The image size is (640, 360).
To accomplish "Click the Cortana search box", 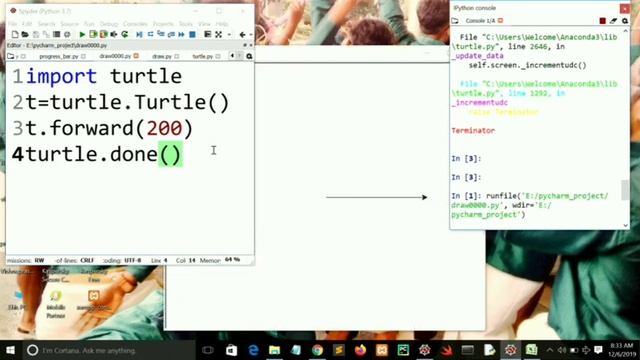I will (x=108, y=350).
